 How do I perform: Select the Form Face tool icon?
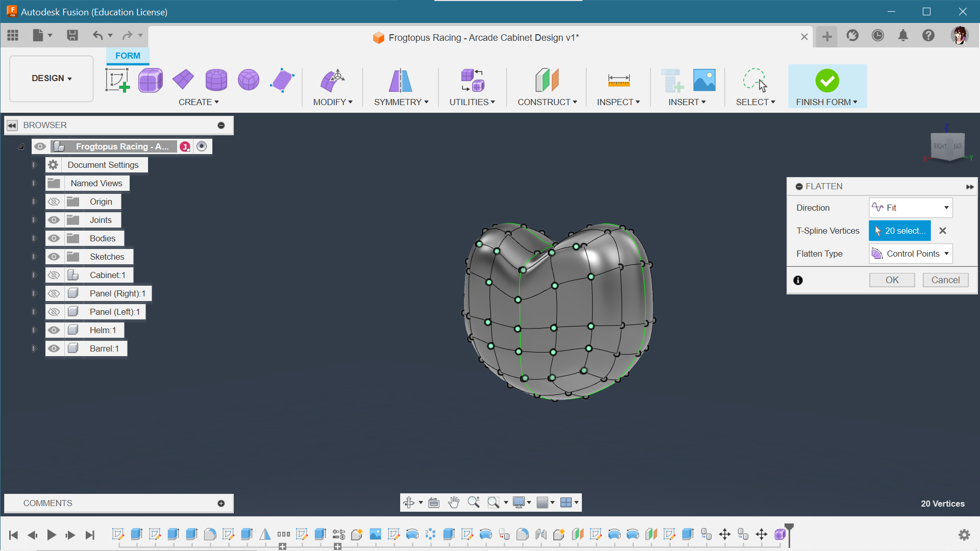coord(282,80)
